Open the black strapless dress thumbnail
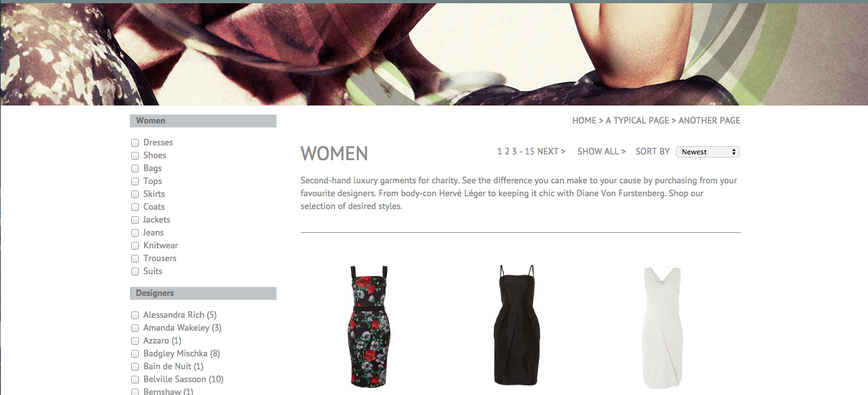The width and height of the screenshot is (868, 395). 517,326
